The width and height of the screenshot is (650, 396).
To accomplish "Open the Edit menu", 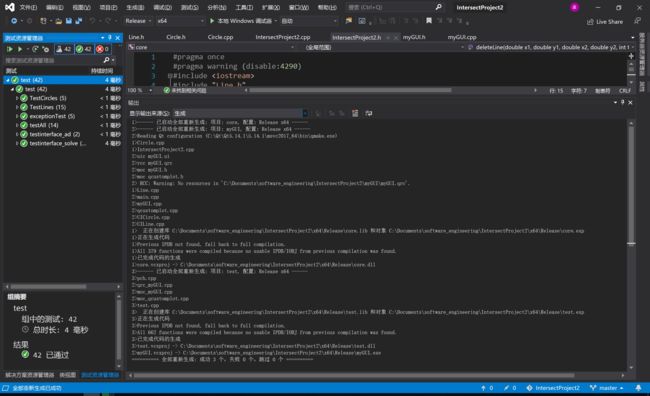I will coord(55,7).
